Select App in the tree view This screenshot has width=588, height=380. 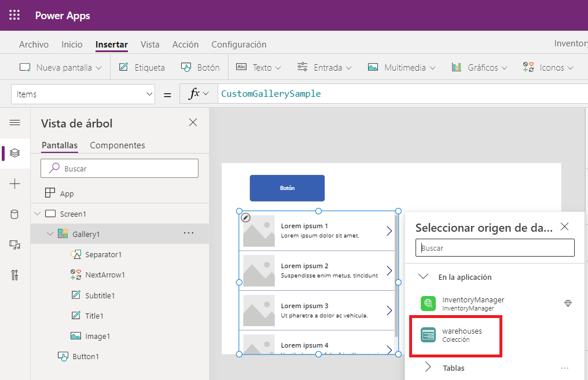click(x=67, y=193)
